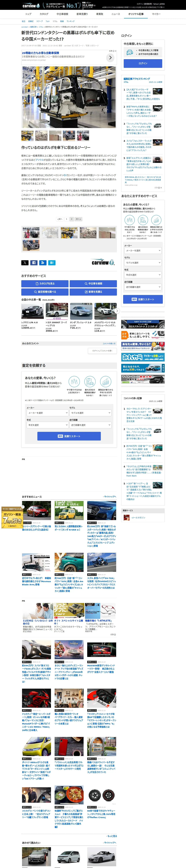The height and width of the screenshot is (868, 186).
Task: Click the sidebar 見積りスタート button
Action: [143, 299]
